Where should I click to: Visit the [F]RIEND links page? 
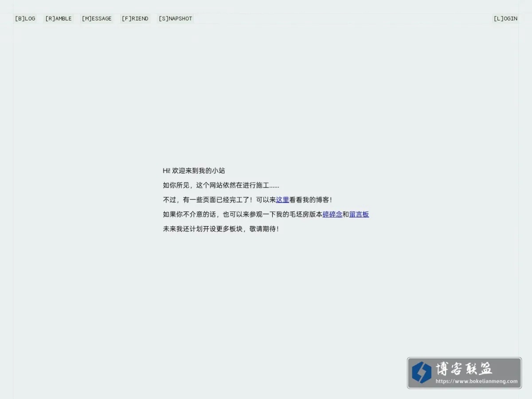(135, 19)
